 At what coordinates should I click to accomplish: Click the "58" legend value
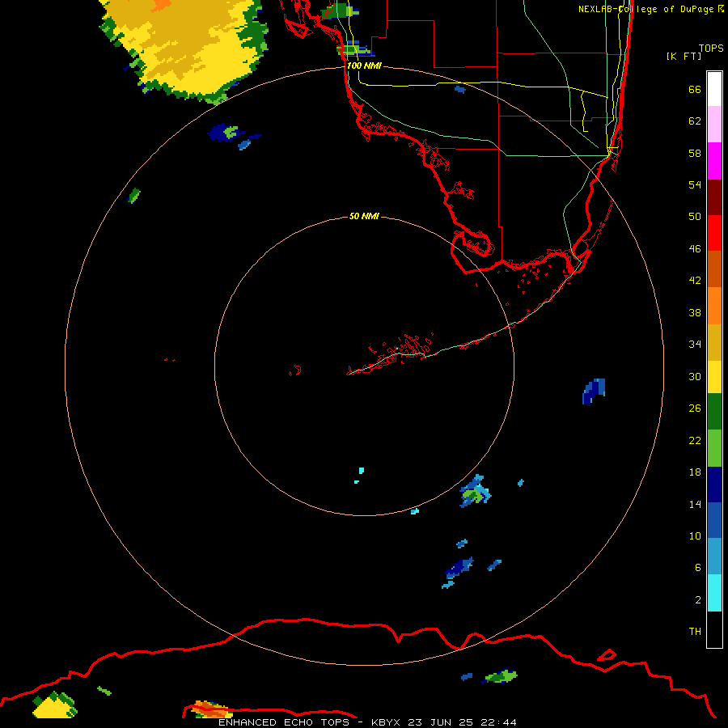tap(695, 153)
